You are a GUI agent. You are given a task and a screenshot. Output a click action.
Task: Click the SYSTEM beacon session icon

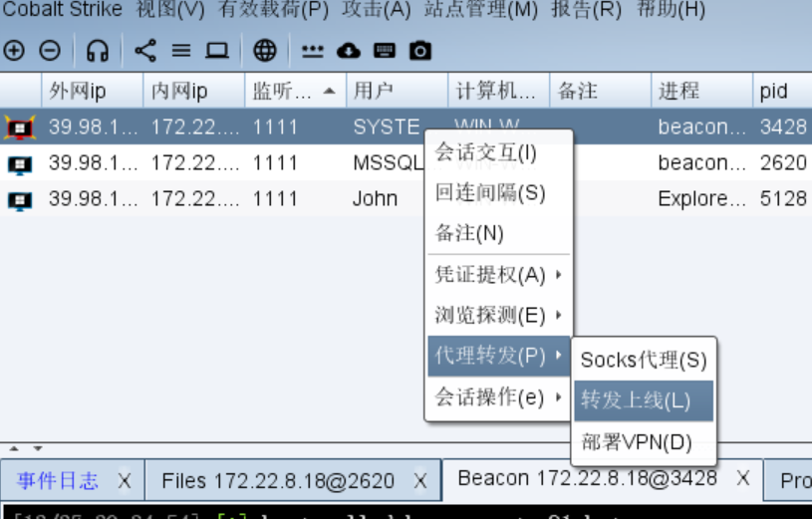coord(20,128)
